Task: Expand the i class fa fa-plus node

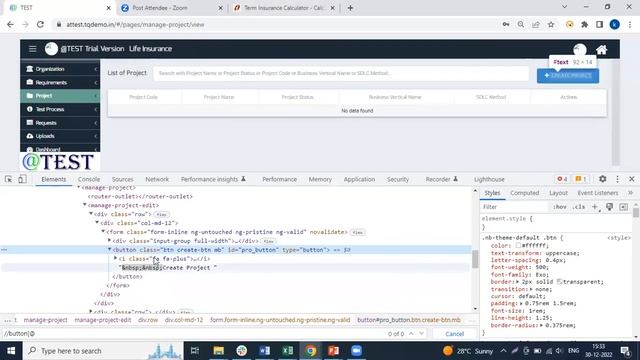Action: 116,258
